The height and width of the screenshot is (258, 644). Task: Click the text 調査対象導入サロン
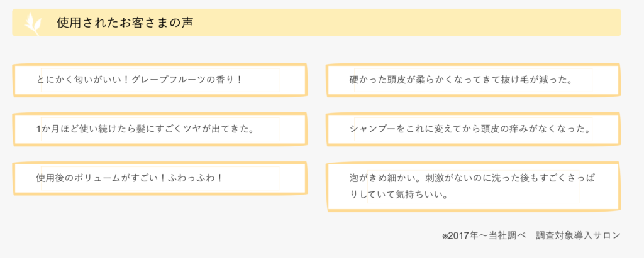coord(578,236)
